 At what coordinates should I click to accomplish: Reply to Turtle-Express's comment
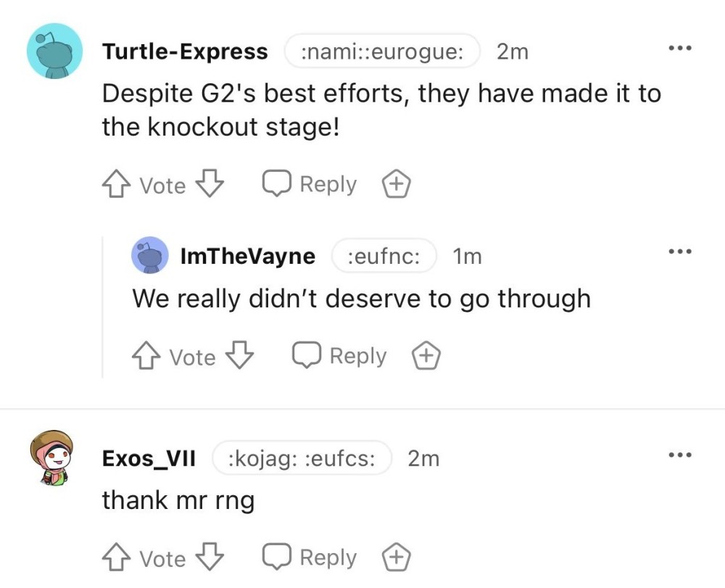310,185
